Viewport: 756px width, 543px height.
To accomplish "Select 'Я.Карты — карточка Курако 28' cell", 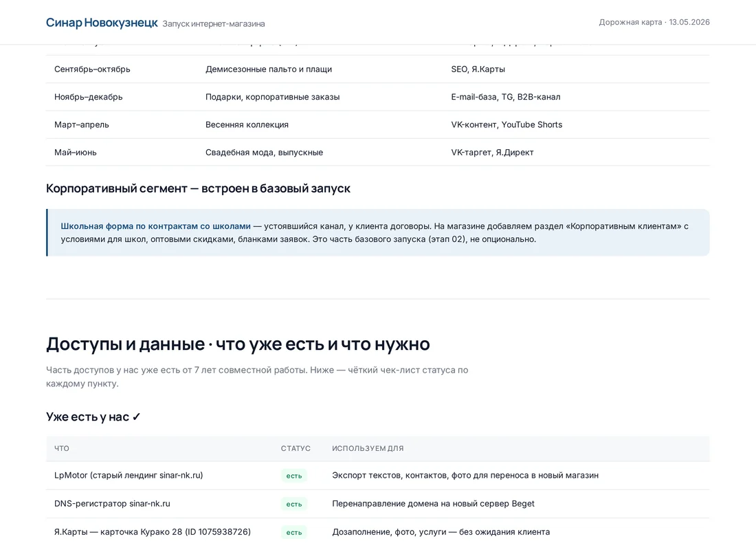I will coord(153,532).
